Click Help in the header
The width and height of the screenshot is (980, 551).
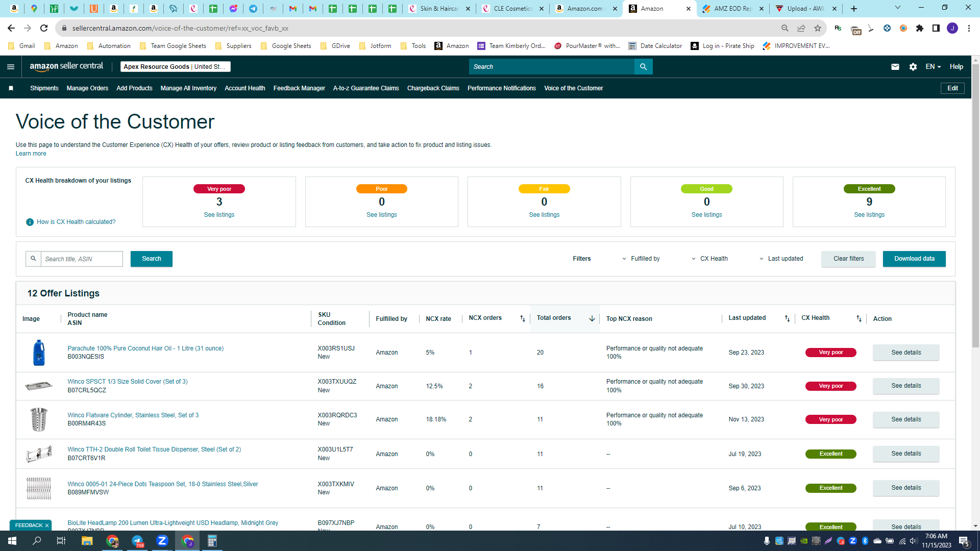coord(957,67)
